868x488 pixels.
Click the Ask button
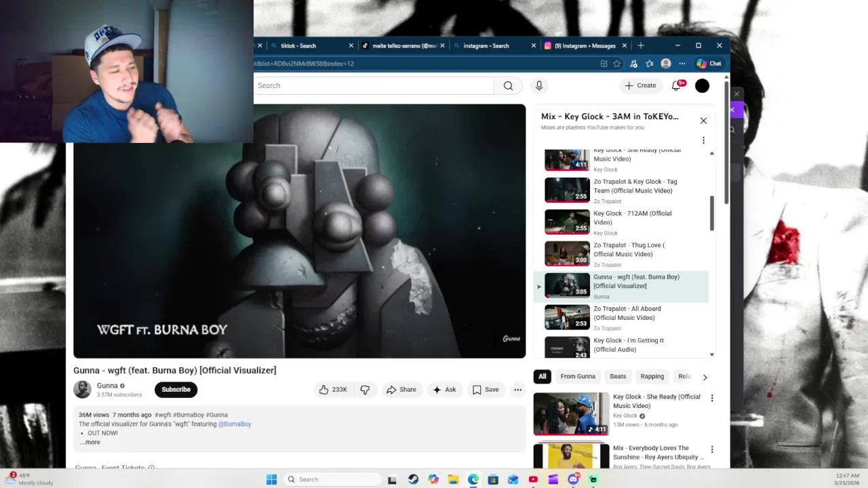(444, 390)
